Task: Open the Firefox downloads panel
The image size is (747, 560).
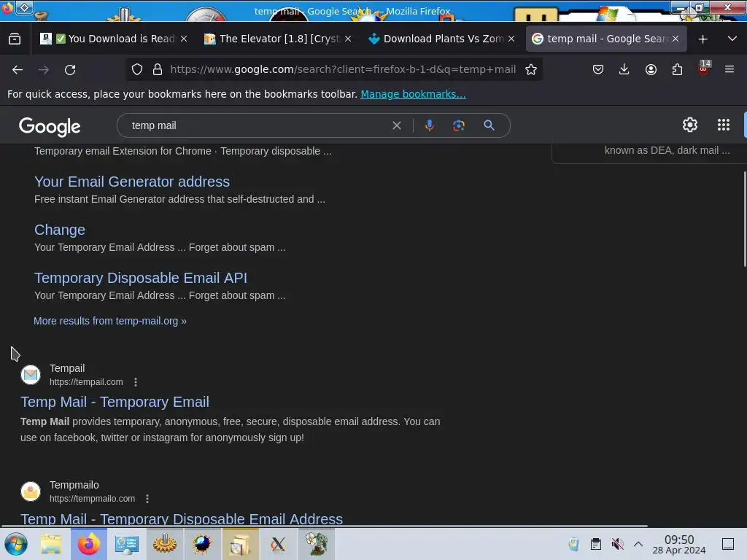Action: tap(624, 69)
